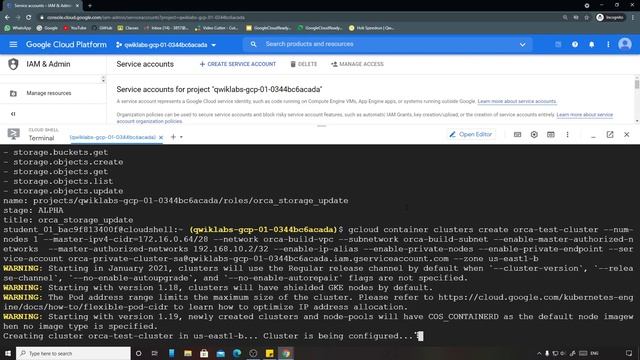Click the browser address bar URL
This screenshot has height=360, width=640.
pos(146,18)
